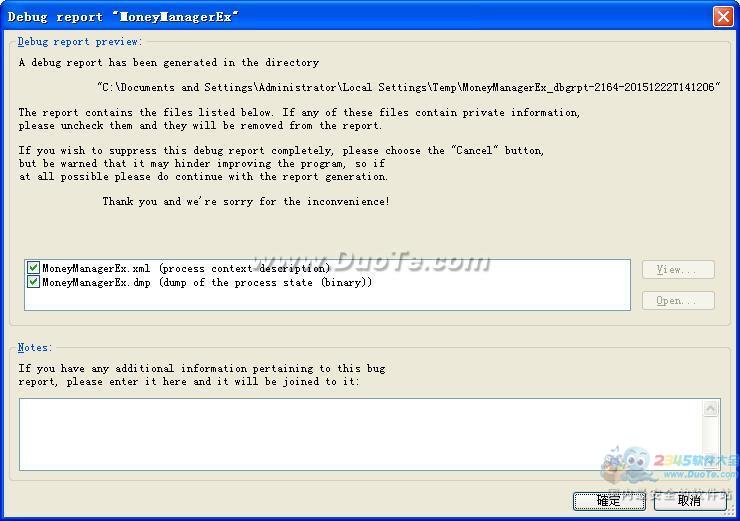Confirm the report with the 確定 button
Viewport: 740px width, 521px height.
(609, 501)
